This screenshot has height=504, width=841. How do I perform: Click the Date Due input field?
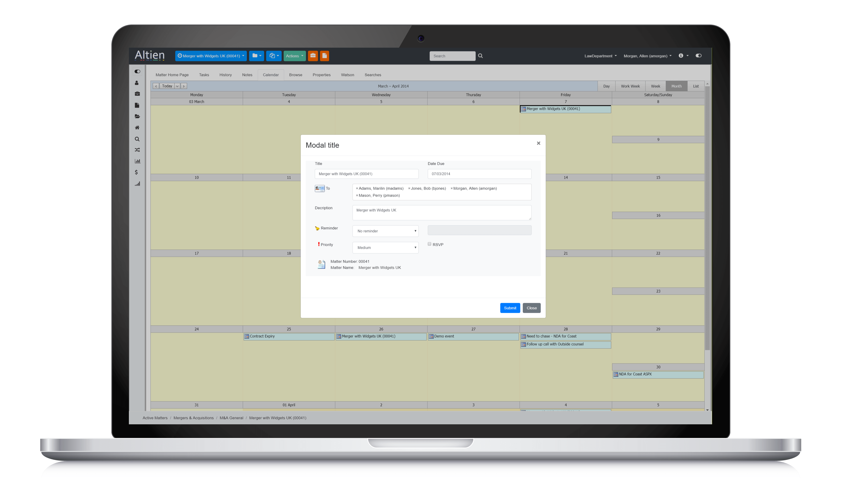pos(479,174)
